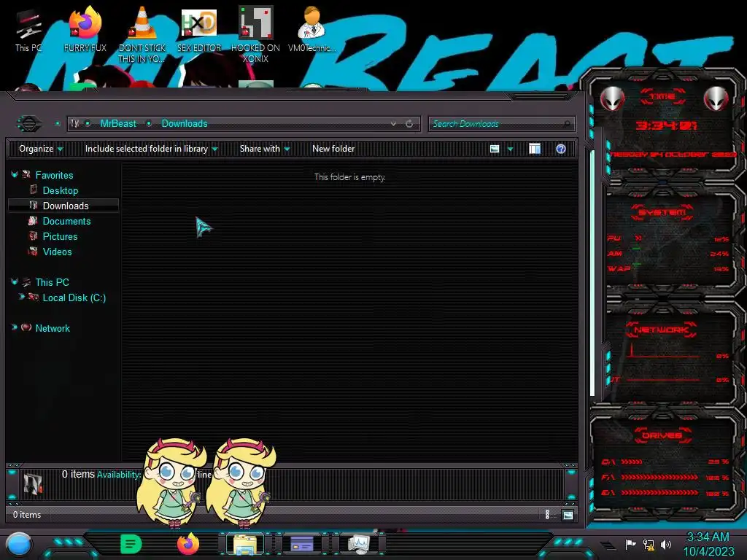The height and width of the screenshot is (560, 747).
Task: Click the NETWORK gadget header
Action: click(x=662, y=330)
